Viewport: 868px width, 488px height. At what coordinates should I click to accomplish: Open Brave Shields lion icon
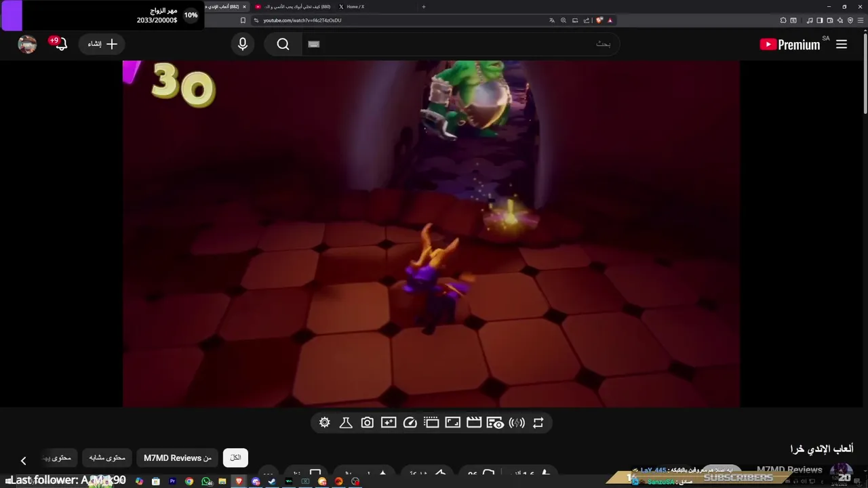click(x=599, y=20)
